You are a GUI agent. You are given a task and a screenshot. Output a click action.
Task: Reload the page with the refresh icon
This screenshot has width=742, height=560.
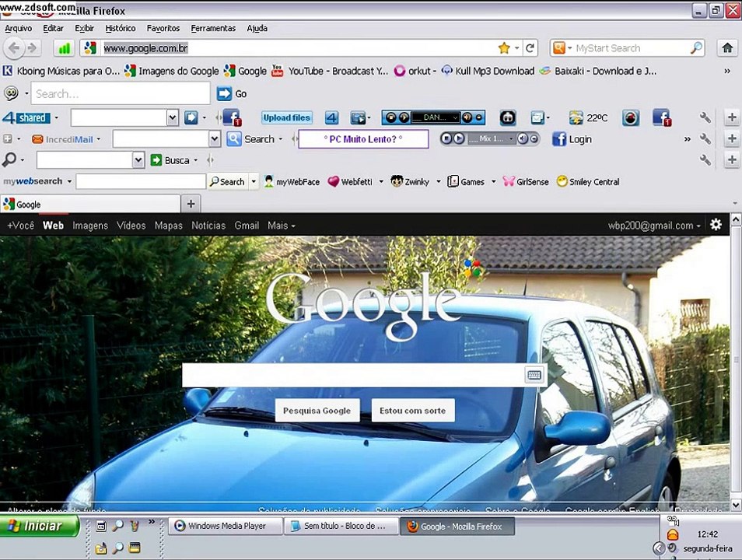tap(530, 47)
